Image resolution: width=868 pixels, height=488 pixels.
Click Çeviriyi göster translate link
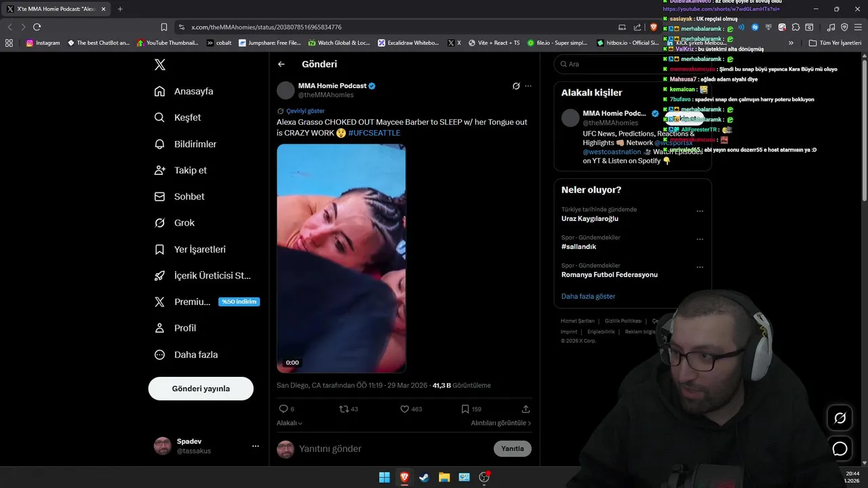pyautogui.click(x=305, y=111)
